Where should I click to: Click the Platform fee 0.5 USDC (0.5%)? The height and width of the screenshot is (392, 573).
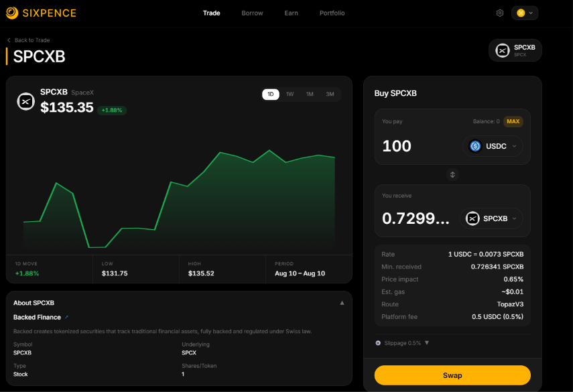coord(498,317)
